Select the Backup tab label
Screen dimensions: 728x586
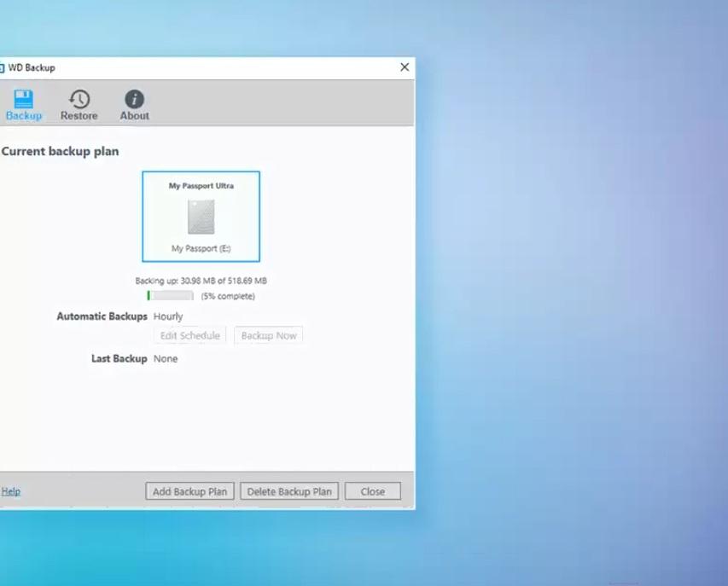23,116
